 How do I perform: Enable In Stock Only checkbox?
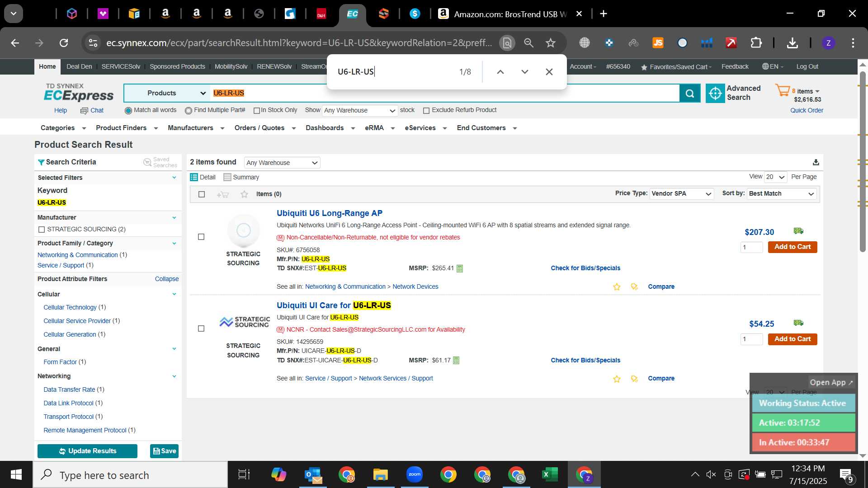click(257, 111)
